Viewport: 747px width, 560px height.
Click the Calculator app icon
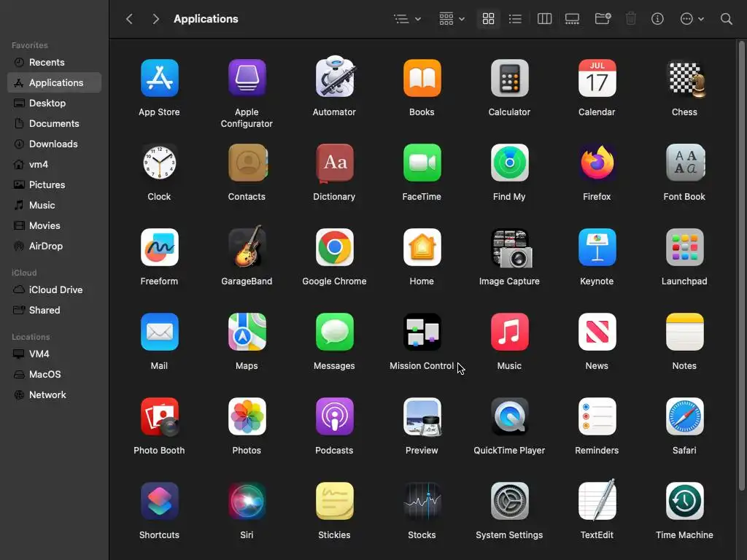click(x=509, y=78)
